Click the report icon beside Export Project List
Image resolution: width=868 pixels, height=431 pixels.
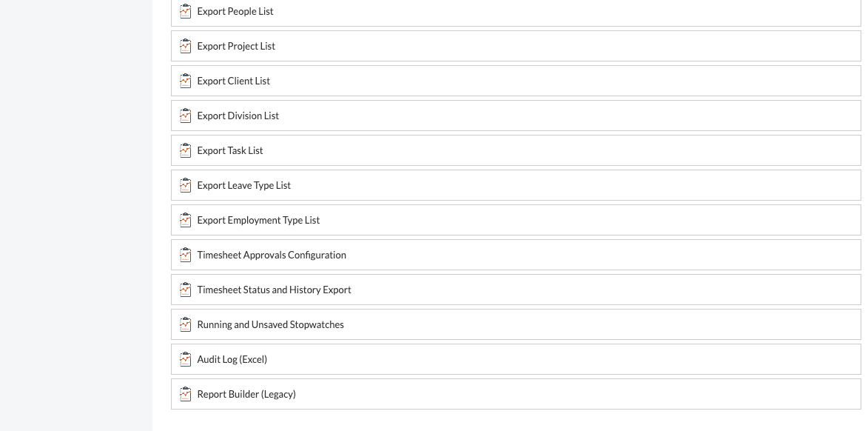click(185, 46)
